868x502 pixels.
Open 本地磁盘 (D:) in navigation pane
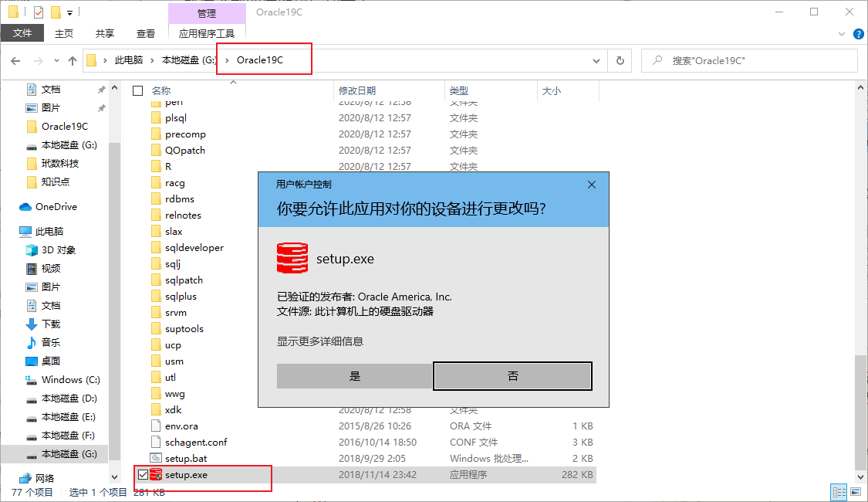[69, 399]
